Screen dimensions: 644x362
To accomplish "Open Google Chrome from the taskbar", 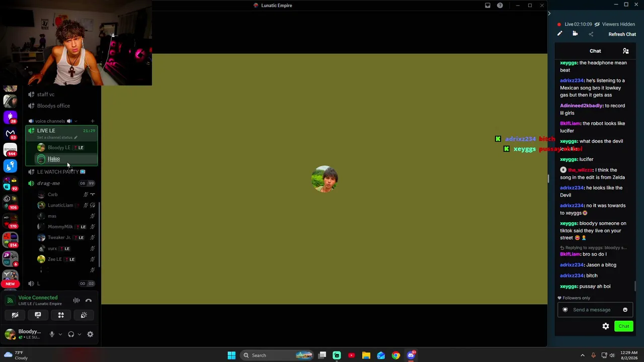I will pyautogui.click(x=396, y=355).
